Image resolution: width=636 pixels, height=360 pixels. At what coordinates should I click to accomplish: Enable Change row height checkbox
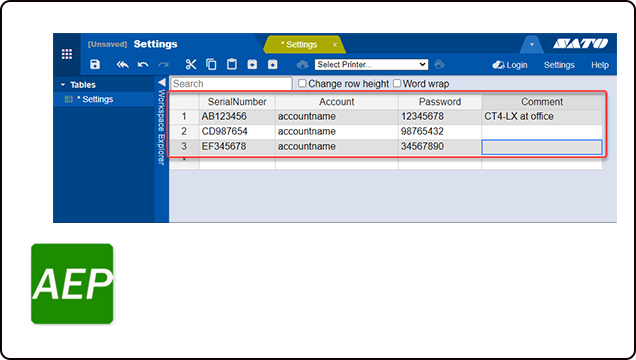(x=302, y=84)
